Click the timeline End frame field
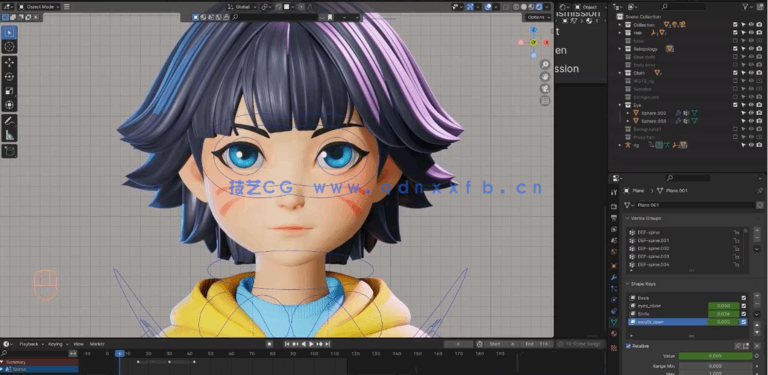Image resolution: width=768 pixels, height=375 pixels. pos(537,344)
